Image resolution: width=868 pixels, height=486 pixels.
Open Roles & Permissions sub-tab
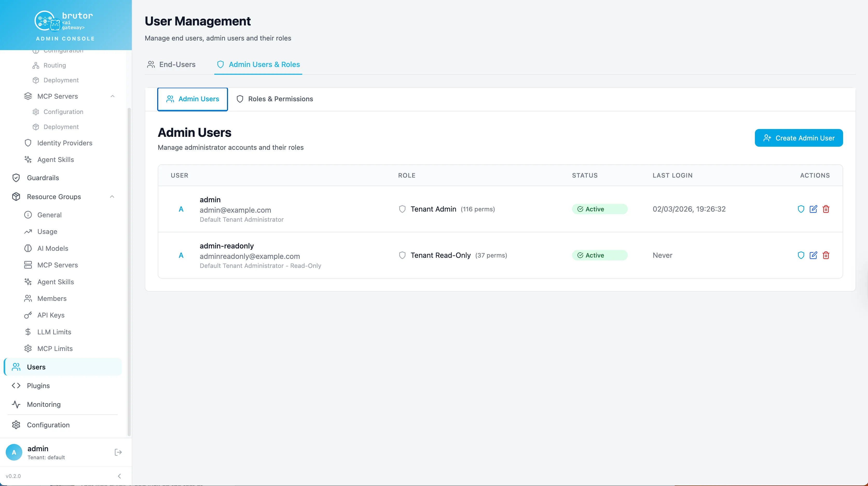pyautogui.click(x=275, y=99)
